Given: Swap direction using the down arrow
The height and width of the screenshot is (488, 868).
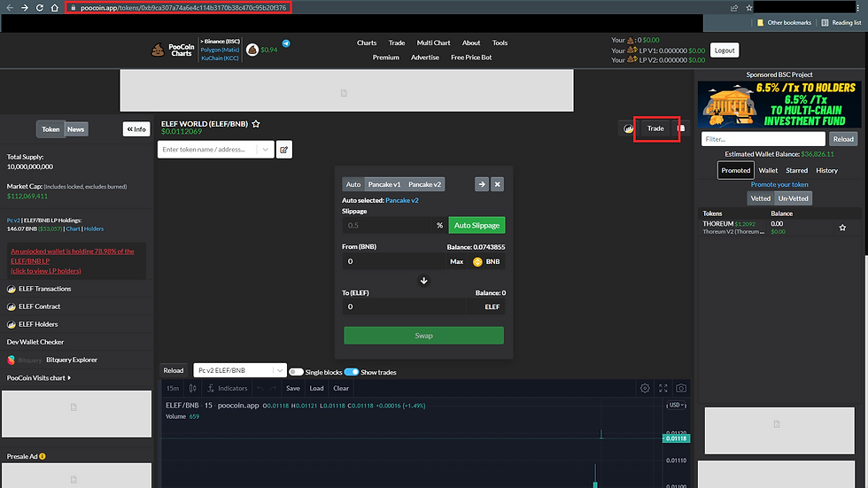Looking at the screenshot, I should point(423,281).
